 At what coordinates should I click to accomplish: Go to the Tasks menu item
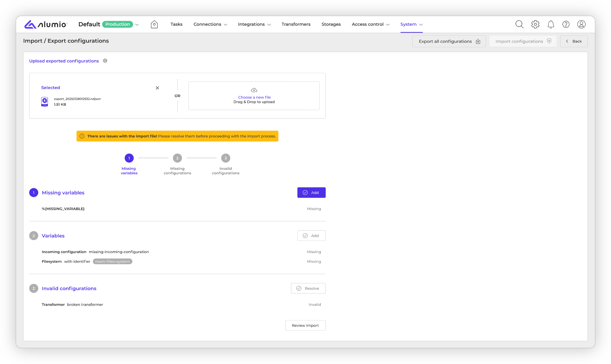(176, 24)
